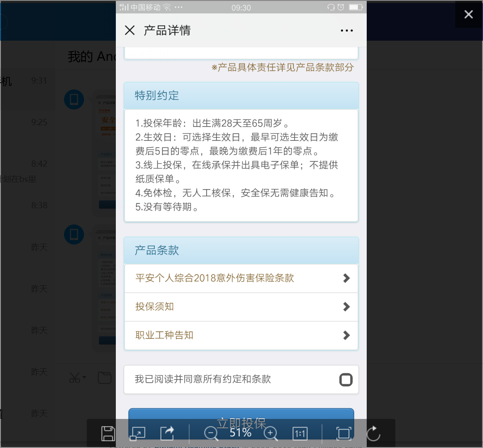Open the folder icon in chat toolbar
This screenshot has height=448, width=483.
pos(104,378)
